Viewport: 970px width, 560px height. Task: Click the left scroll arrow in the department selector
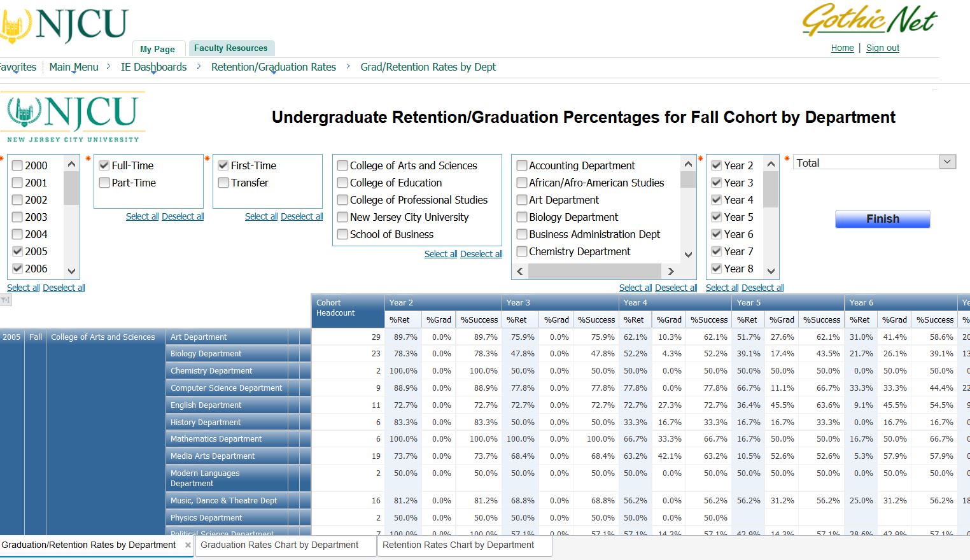(519, 271)
